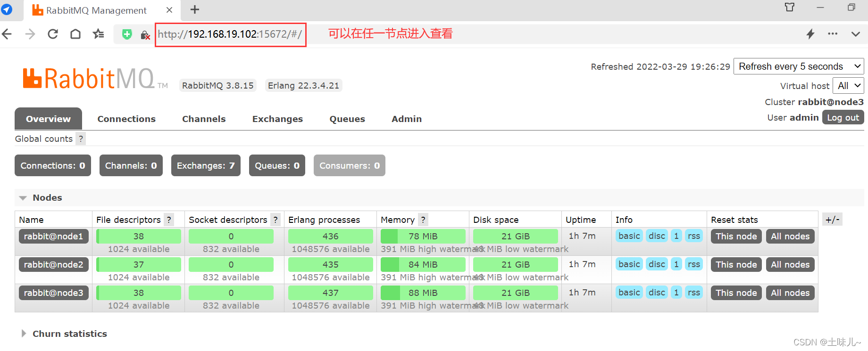Open a new browser tab
Viewport: 868px width, 351px height.
click(x=194, y=9)
